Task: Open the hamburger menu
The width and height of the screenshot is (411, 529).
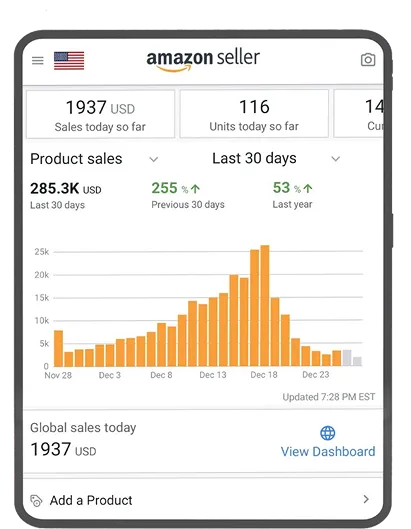Action: point(37,60)
